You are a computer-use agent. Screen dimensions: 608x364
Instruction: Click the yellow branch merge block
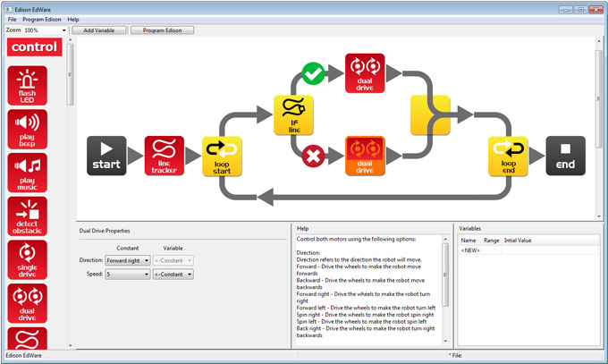430,115
